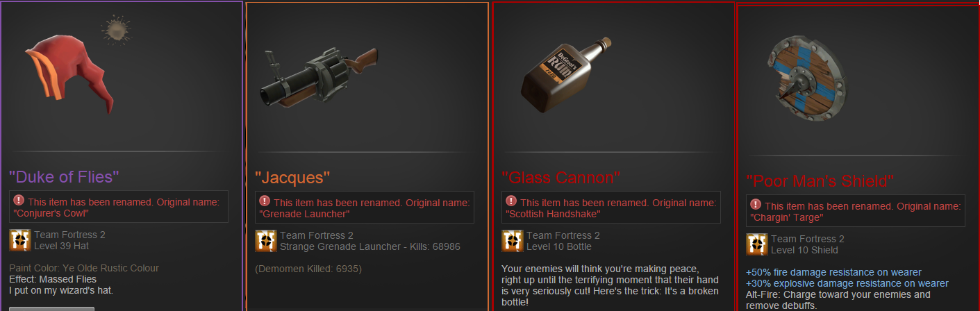Click the "Jacques" item title
Viewport: 980px width, 311px height.
(x=292, y=178)
